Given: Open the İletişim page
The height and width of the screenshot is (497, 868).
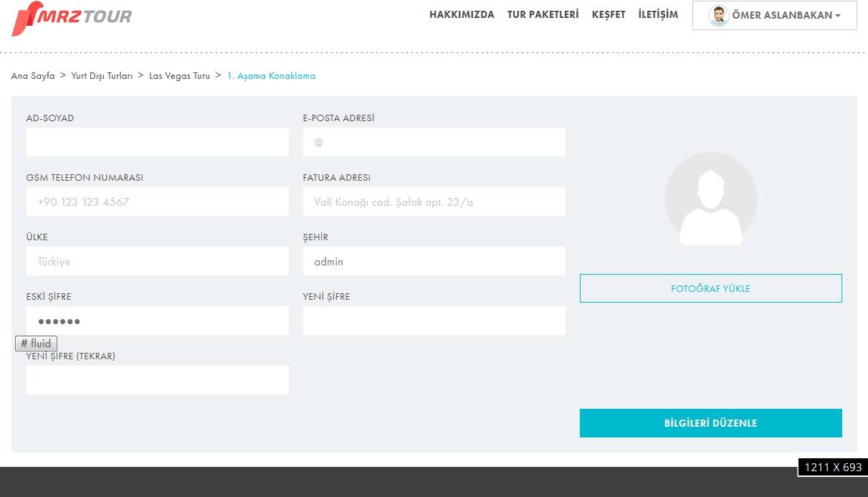Looking at the screenshot, I should pyautogui.click(x=657, y=14).
